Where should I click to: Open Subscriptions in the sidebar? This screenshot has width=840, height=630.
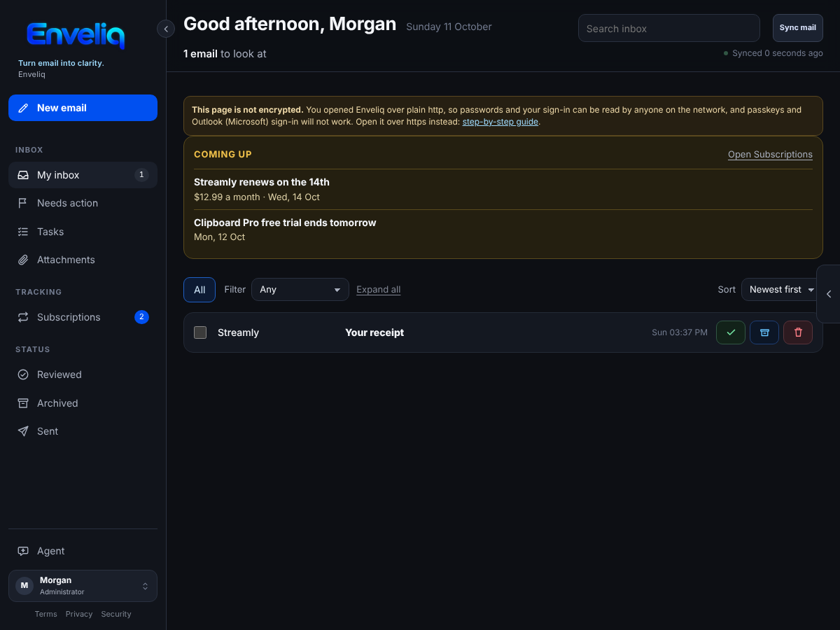point(83,317)
